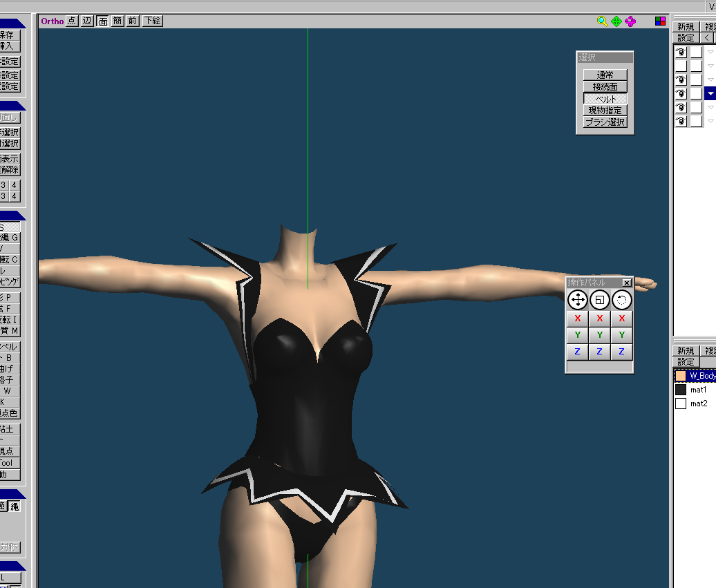Hide the first object using its eye icon
716x588 pixels.
(x=681, y=52)
